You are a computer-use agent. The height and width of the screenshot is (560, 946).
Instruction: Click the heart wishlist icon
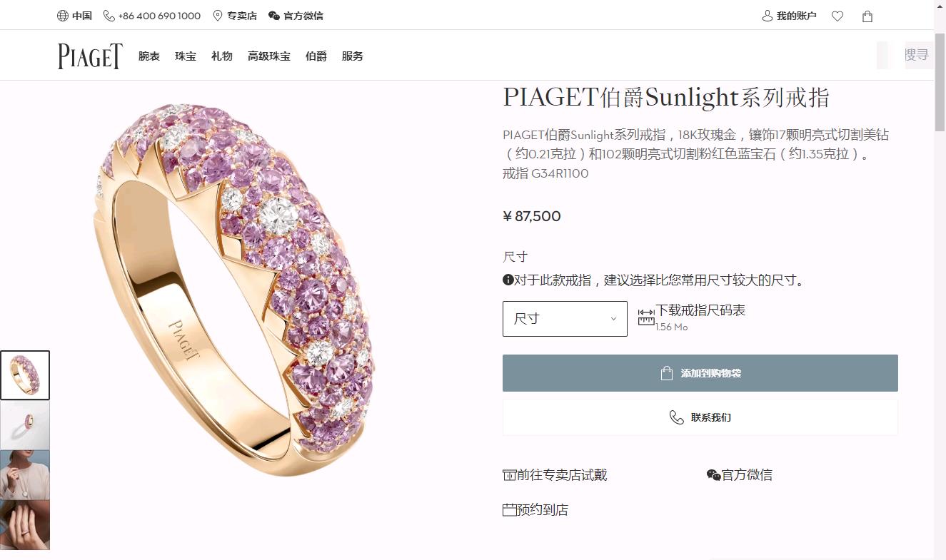tap(837, 16)
